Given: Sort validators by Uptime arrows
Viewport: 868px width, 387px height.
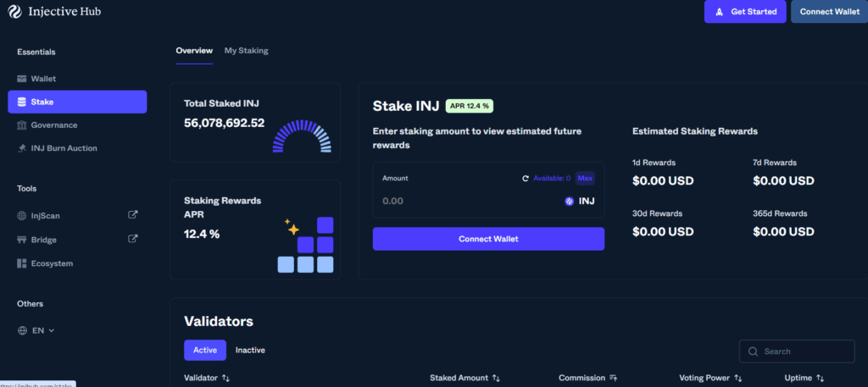Looking at the screenshot, I should tap(821, 379).
